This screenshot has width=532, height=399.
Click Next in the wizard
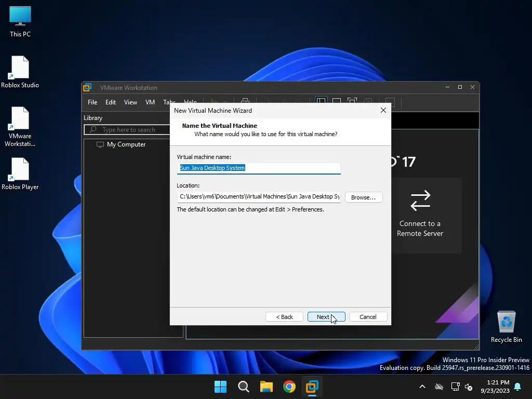click(326, 316)
